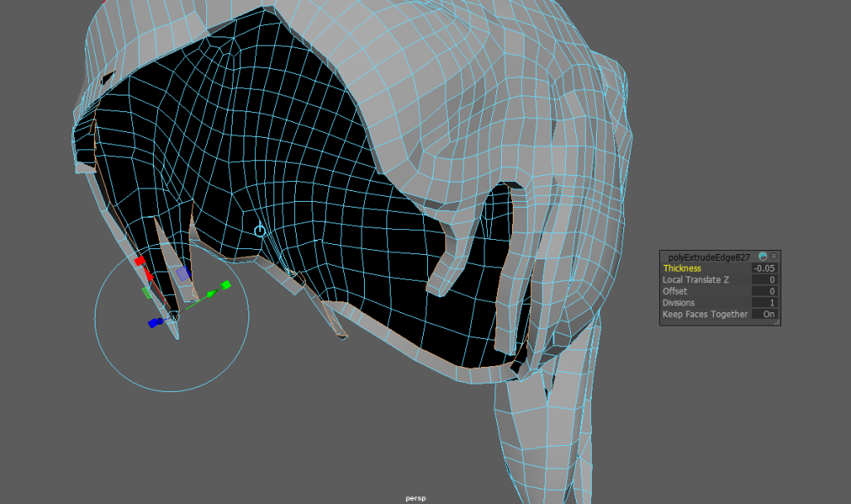The image size is (851, 504).
Task: Click the Keep Faces Together label
Action: pos(705,315)
